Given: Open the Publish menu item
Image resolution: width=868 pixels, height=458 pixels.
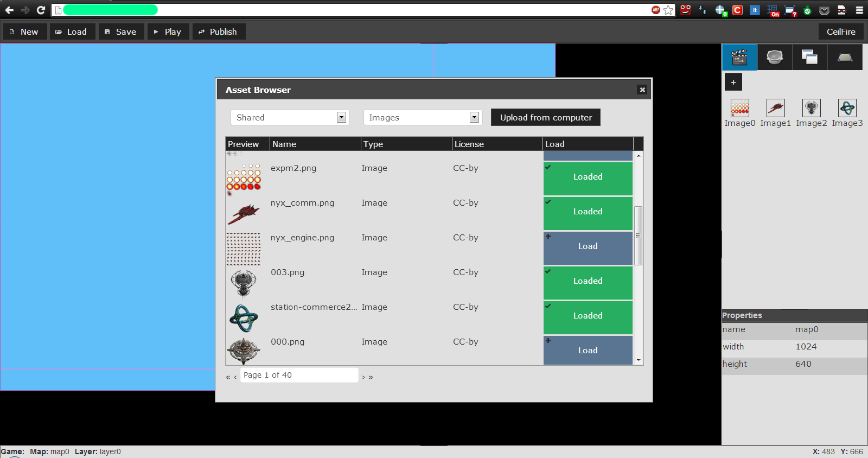Looking at the screenshot, I should pos(218,32).
